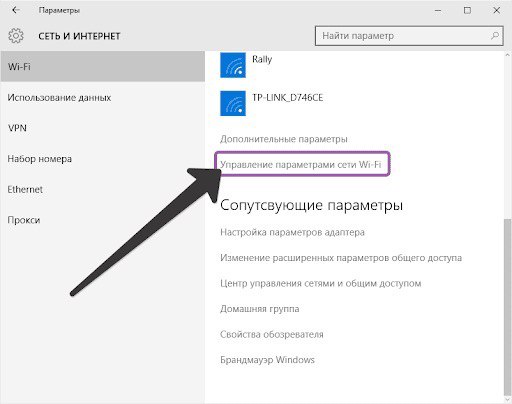Open 'Дополнительные параметры' link
This screenshot has width=512, height=404.
[284, 139]
